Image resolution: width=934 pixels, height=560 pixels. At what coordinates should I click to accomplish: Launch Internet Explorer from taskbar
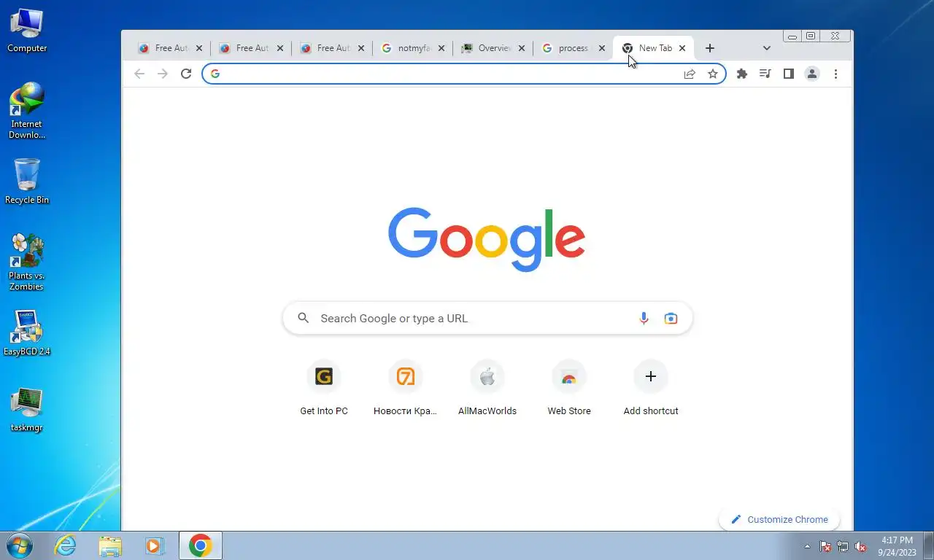tap(66, 545)
